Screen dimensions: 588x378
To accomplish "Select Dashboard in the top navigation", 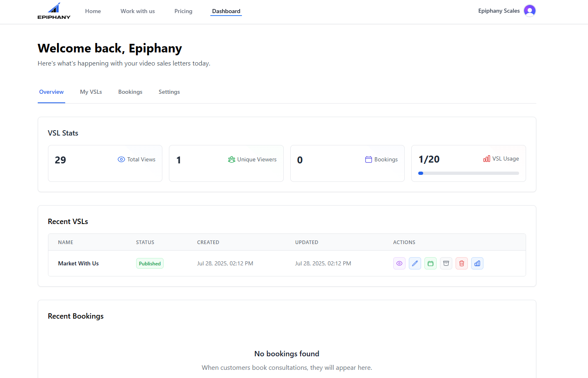I will pos(226,11).
